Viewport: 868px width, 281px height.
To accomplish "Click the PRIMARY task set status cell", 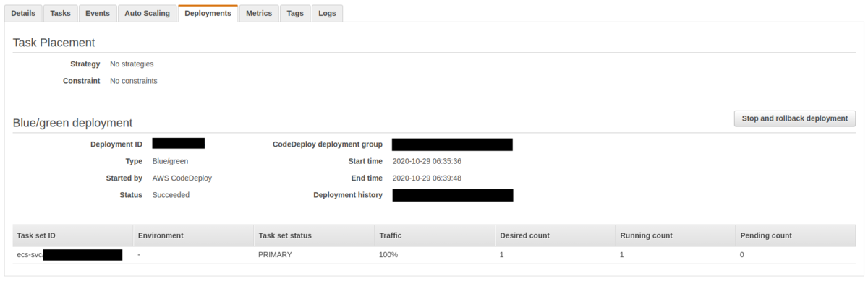I will 275,255.
